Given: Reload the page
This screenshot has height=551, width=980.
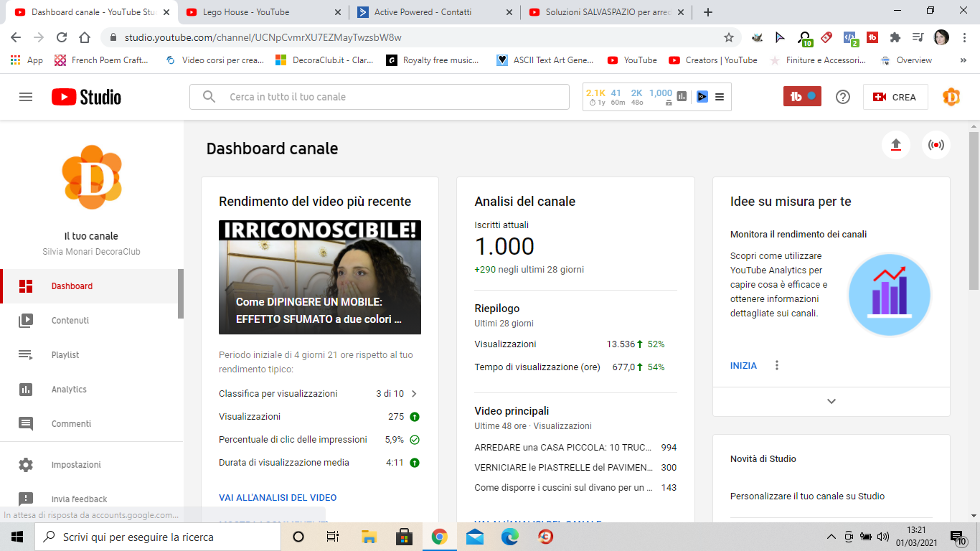Looking at the screenshot, I should (62, 37).
